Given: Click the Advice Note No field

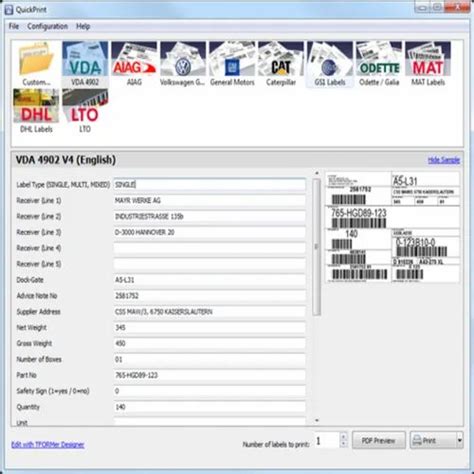Looking at the screenshot, I should pyautogui.click(x=210, y=296).
